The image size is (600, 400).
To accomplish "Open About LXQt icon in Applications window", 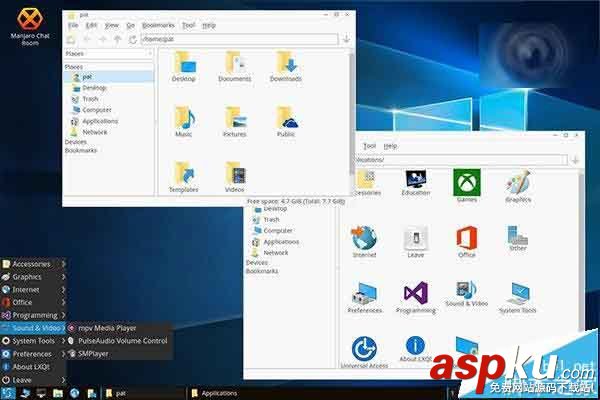I will [416, 349].
